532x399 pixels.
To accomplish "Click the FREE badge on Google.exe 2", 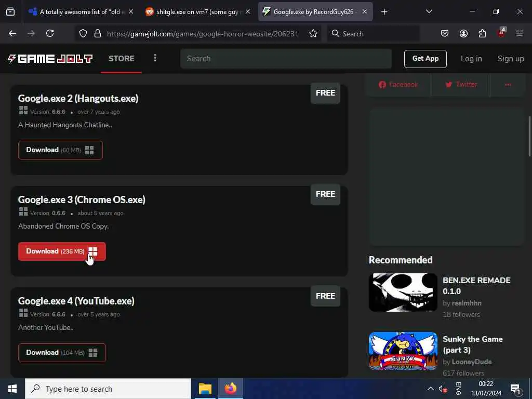I will click(325, 93).
